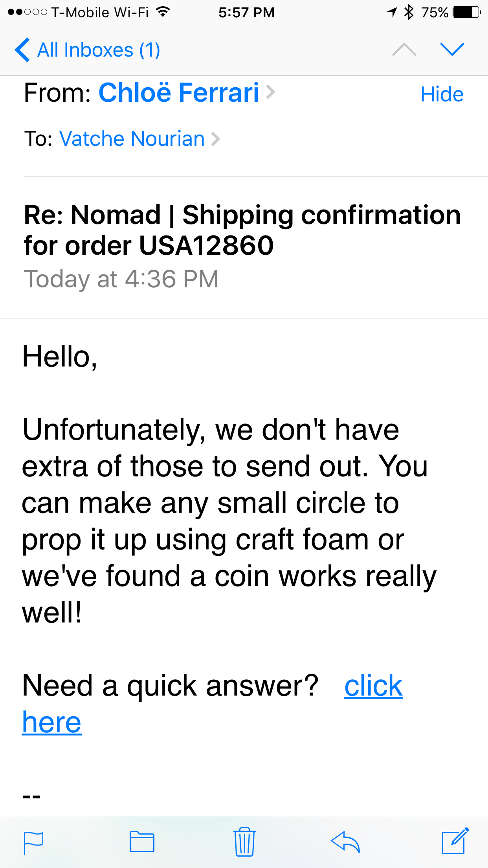The height and width of the screenshot is (868, 488).
Task: Tap the 5:57 PM status clock
Action: pyautogui.click(x=246, y=12)
